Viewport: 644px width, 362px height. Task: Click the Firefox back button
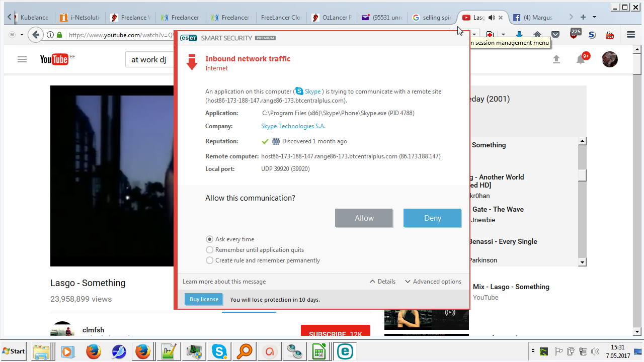(x=35, y=35)
